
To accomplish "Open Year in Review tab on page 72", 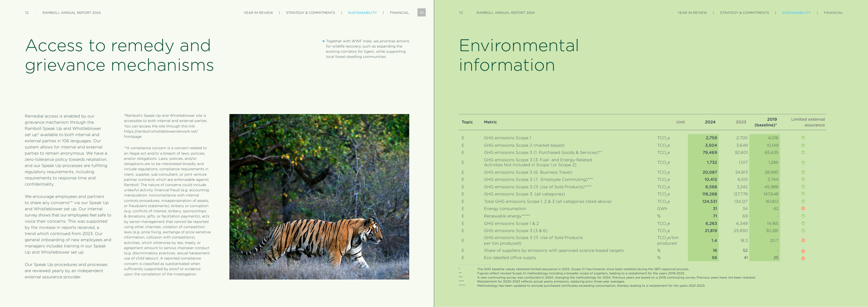I will tap(258, 13).
